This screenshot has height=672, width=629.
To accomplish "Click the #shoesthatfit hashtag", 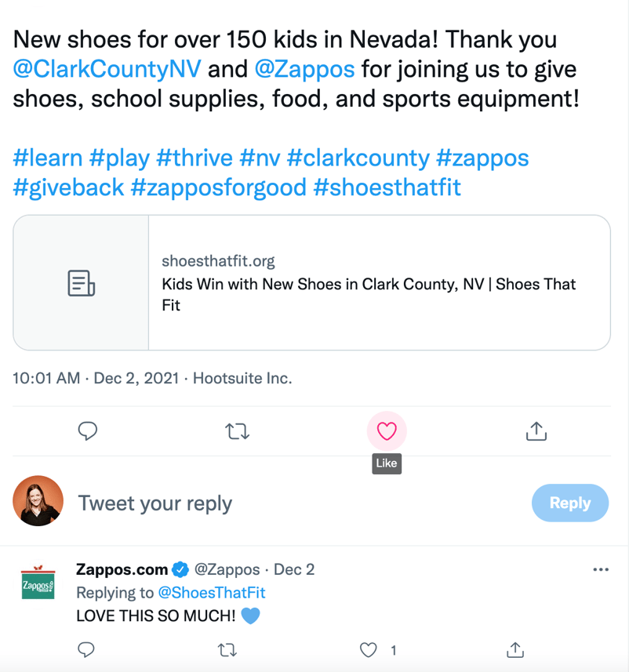I will [x=387, y=187].
